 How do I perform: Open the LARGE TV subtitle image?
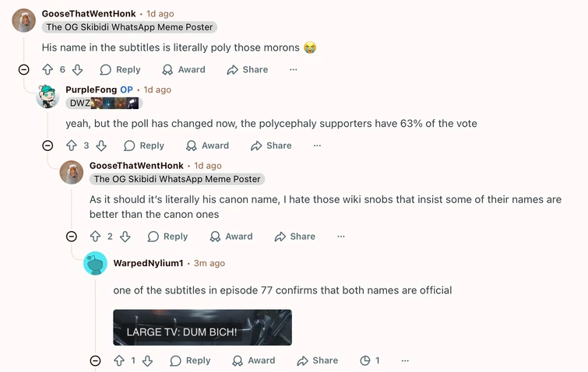click(x=202, y=328)
